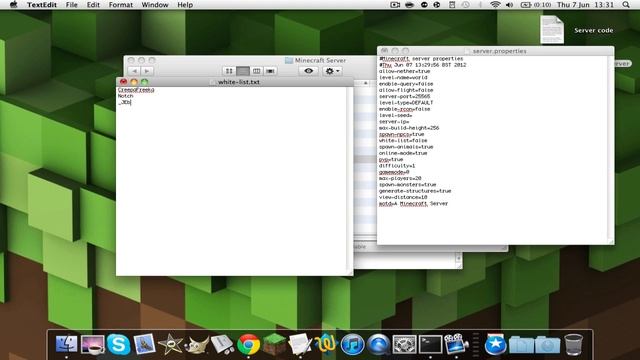The width and height of the screenshot is (640, 360).
Task: Open the File menu
Action: coord(71,5)
